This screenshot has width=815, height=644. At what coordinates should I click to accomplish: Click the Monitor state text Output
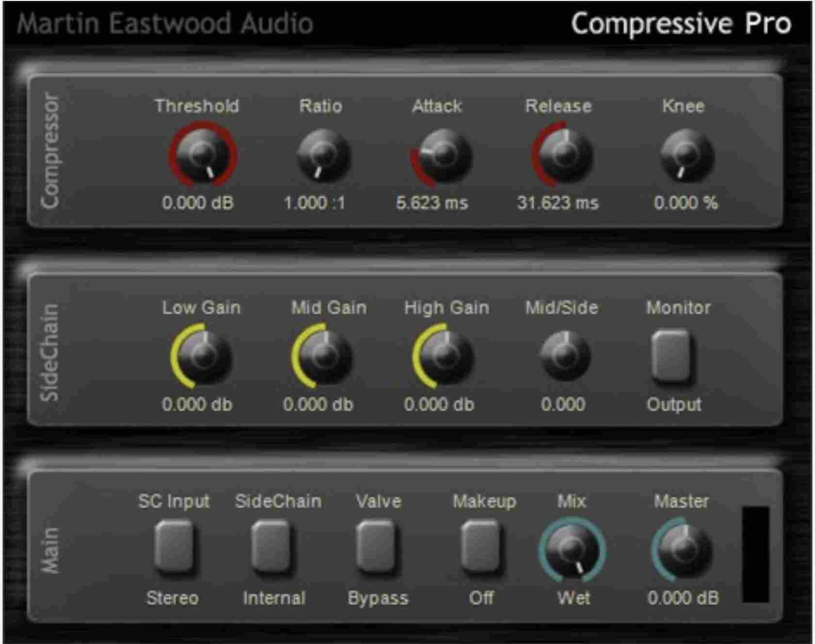tap(674, 405)
